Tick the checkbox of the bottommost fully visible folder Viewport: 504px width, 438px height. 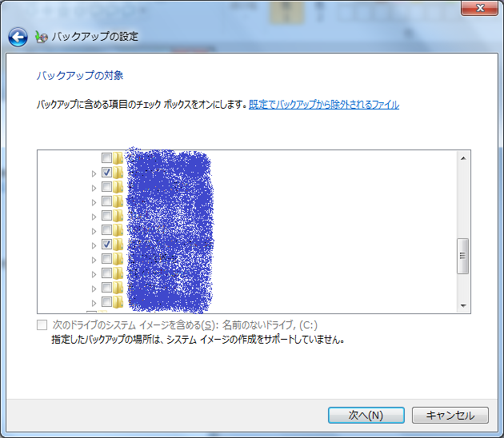click(106, 302)
